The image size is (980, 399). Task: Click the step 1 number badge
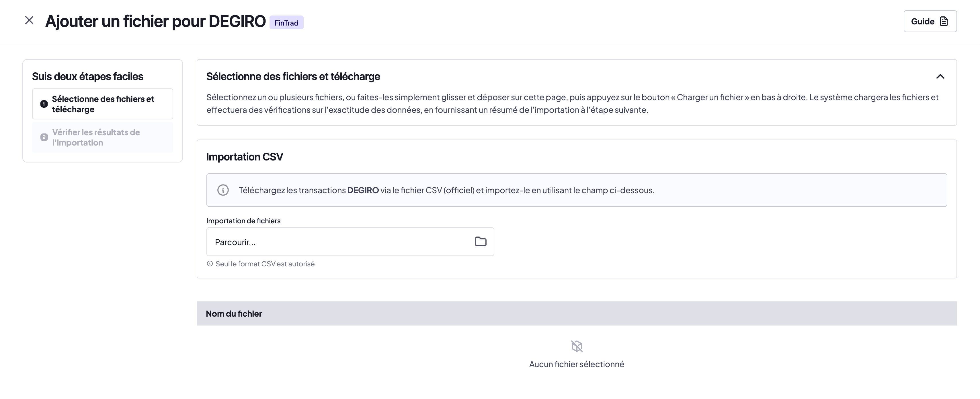(x=44, y=104)
